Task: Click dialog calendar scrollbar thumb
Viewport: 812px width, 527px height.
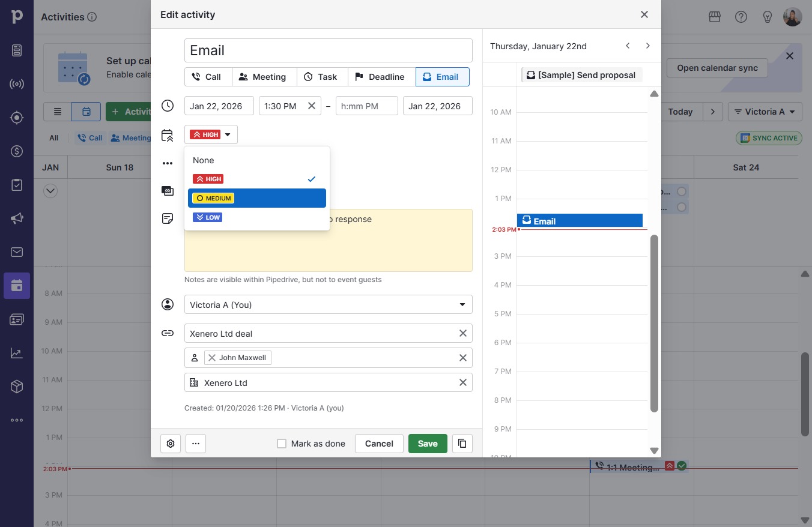Action: [654, 324]
